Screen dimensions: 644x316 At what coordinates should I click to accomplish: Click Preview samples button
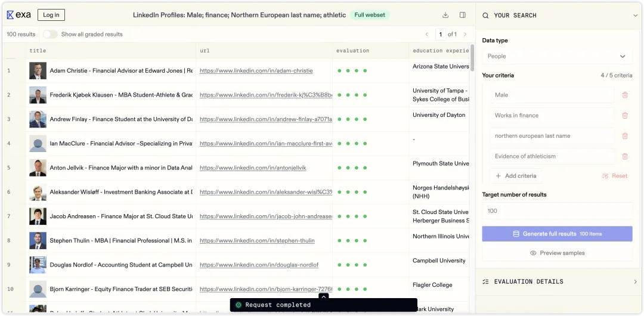click(557, 253)
